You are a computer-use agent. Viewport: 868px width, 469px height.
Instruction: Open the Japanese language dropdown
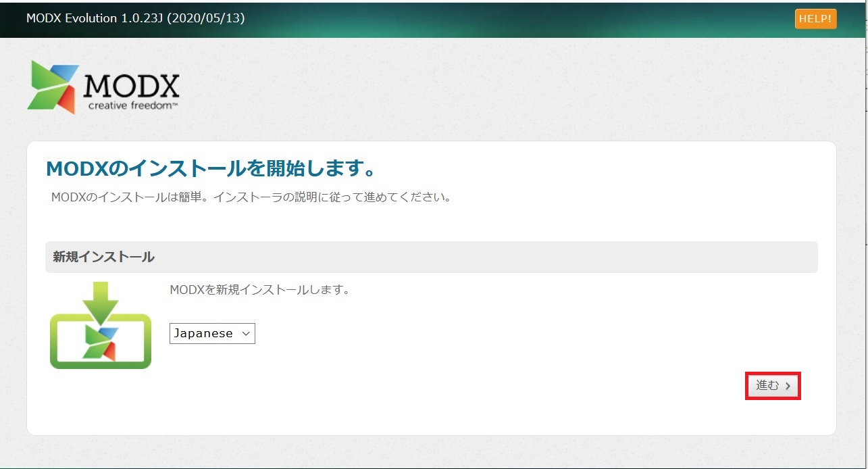212,333
